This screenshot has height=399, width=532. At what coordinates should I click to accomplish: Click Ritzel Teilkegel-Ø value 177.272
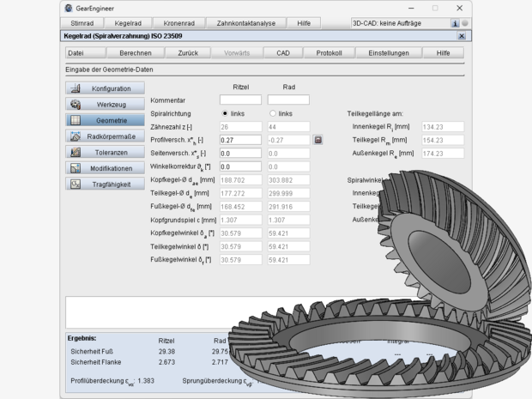(x=240, y=193)
